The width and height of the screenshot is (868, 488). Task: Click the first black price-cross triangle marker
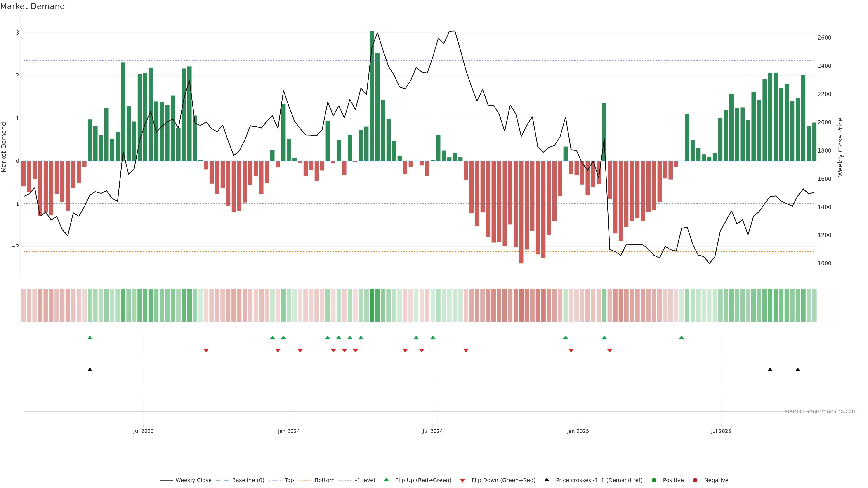[x=90, y=370]
